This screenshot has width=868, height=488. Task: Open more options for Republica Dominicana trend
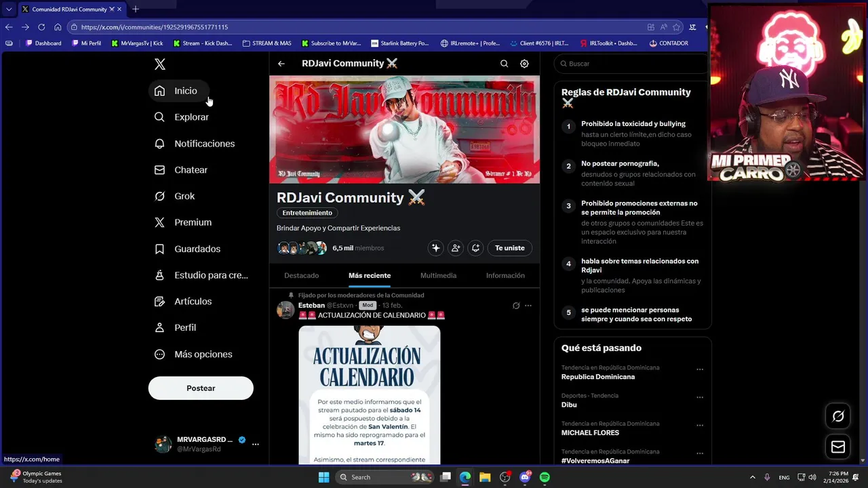(x=700, y=369)
